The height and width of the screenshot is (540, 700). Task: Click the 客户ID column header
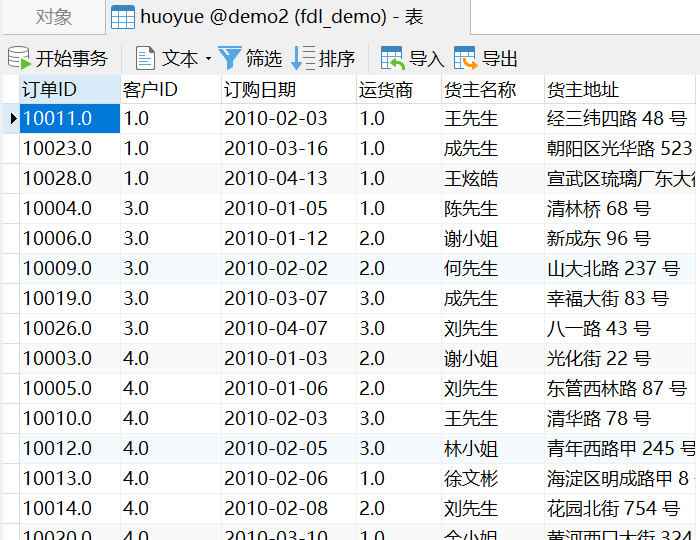[171, 90]
